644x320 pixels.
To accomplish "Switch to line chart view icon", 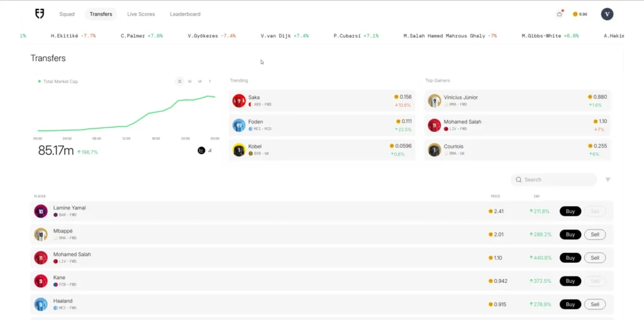I will click(201, 150).
